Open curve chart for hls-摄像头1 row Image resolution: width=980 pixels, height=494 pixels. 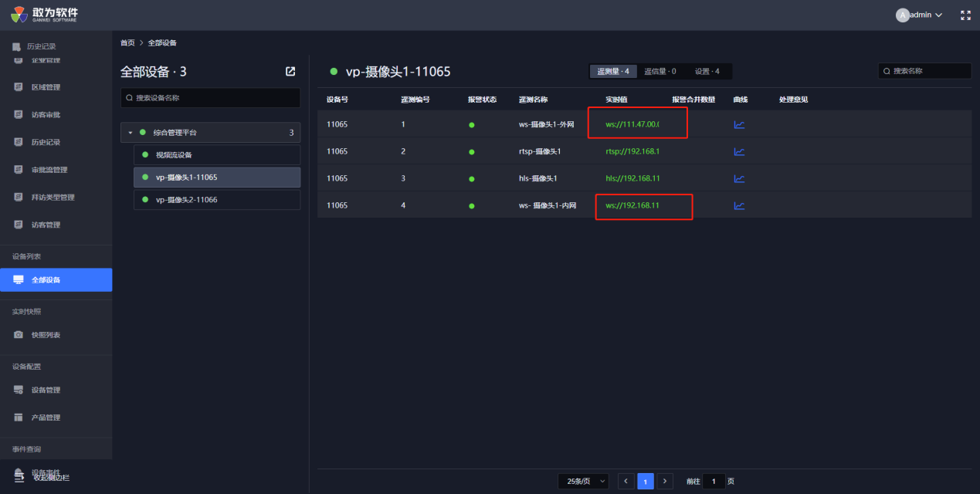click(x=739, y=178)
